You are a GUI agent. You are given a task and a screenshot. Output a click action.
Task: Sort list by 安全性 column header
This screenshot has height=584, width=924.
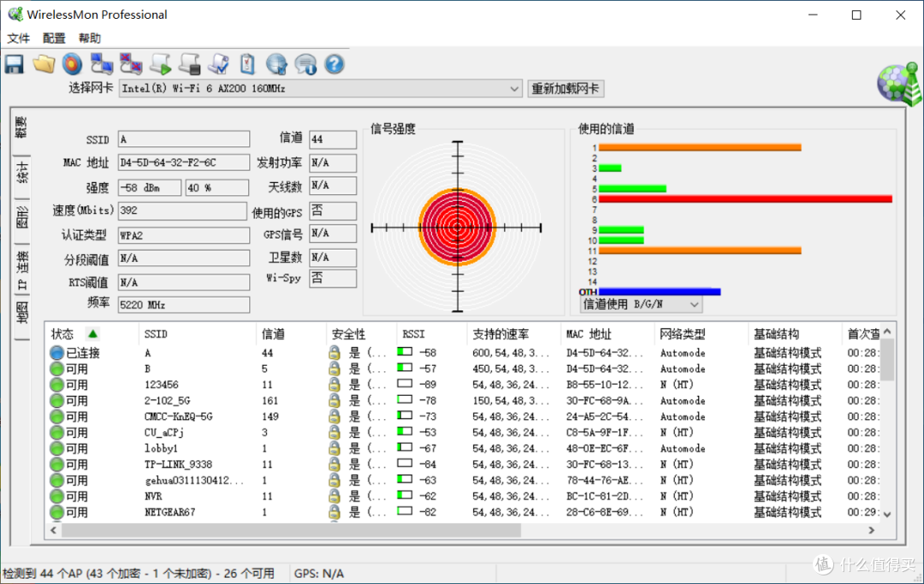[x=361, y=333]
